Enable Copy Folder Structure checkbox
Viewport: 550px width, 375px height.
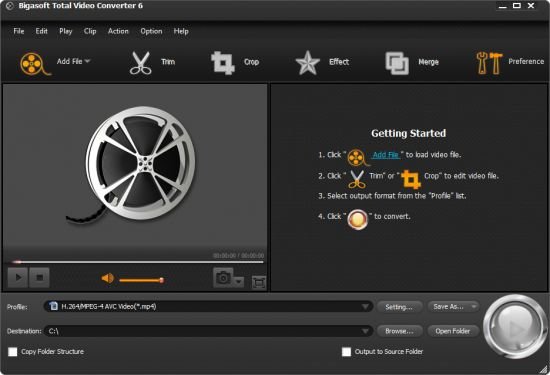[13, 352]
